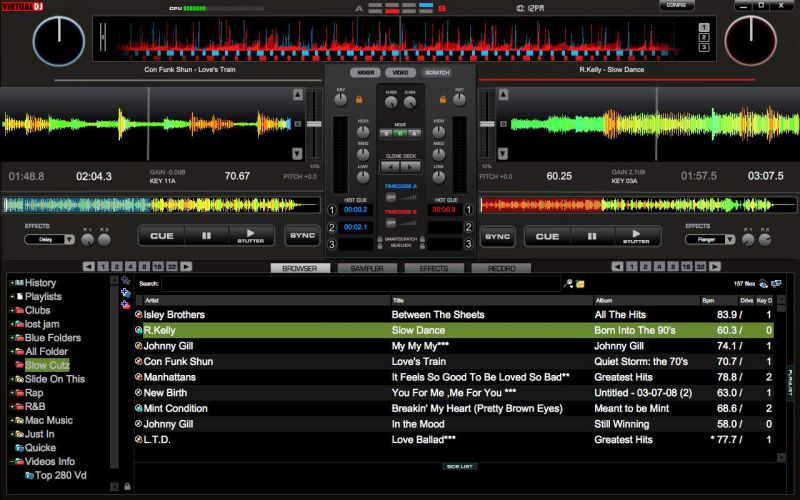800x500 pixels.
Task: Zoom out right deck waveform down arrow
Action: [x=503, y=154]
